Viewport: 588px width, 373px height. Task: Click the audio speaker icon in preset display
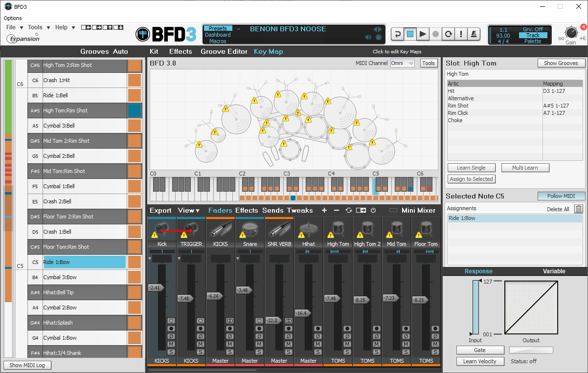click(x=368, y=37)
